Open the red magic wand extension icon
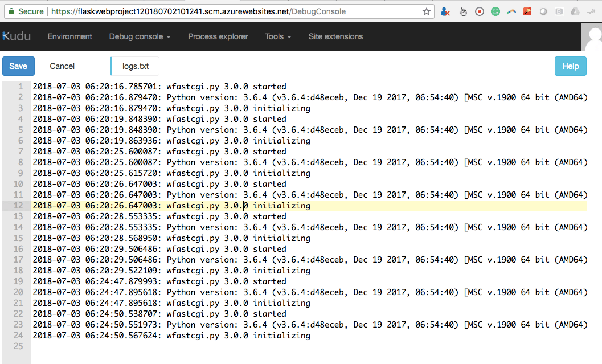This screenshot has height=364, width=602. [x=527, y=11]
